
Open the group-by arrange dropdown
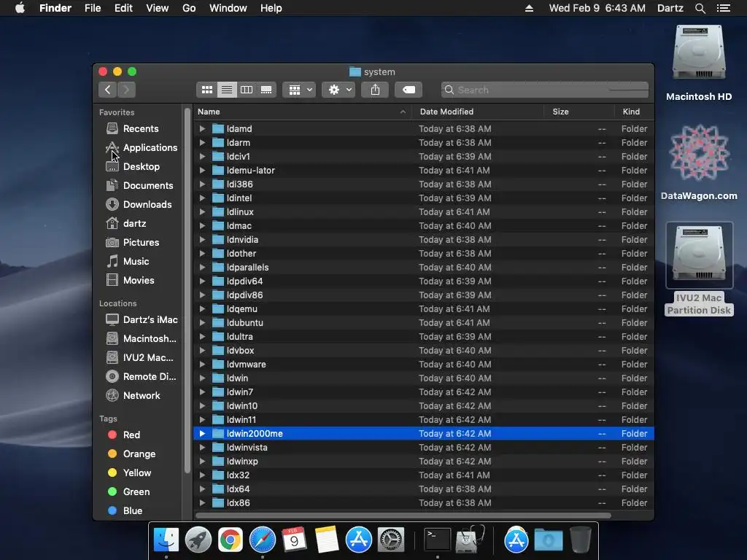point(299,90)
